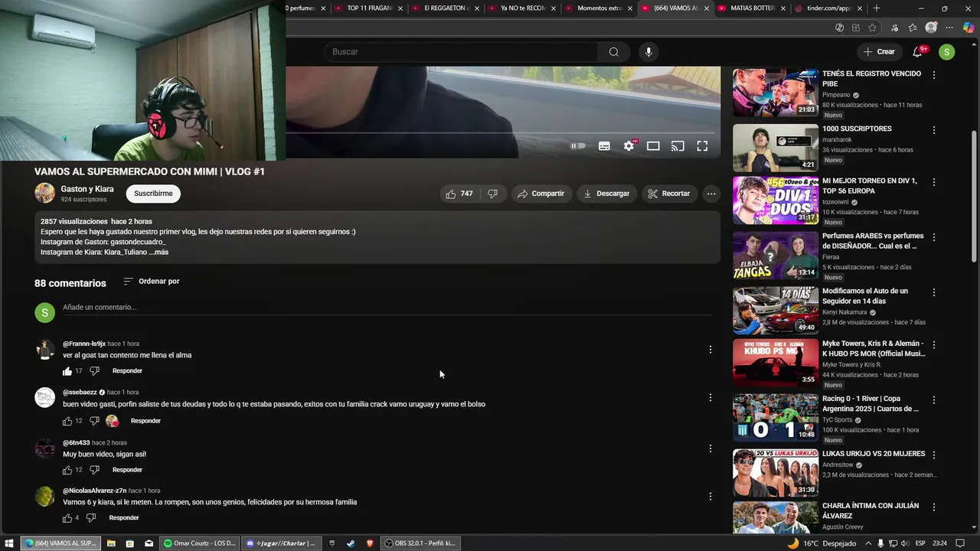Open options for MI MEJOR TORNEO video

click(x=934, y=182)
